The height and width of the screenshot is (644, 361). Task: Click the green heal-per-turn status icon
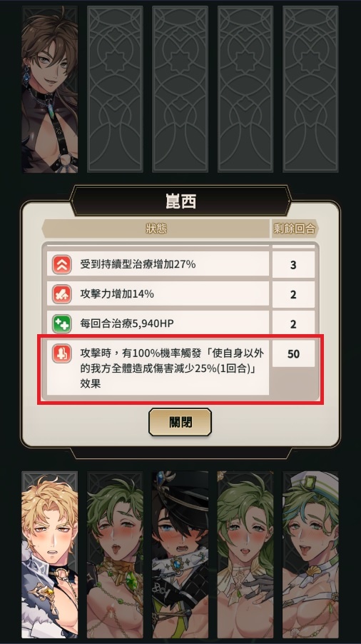(x=61, y=323)
